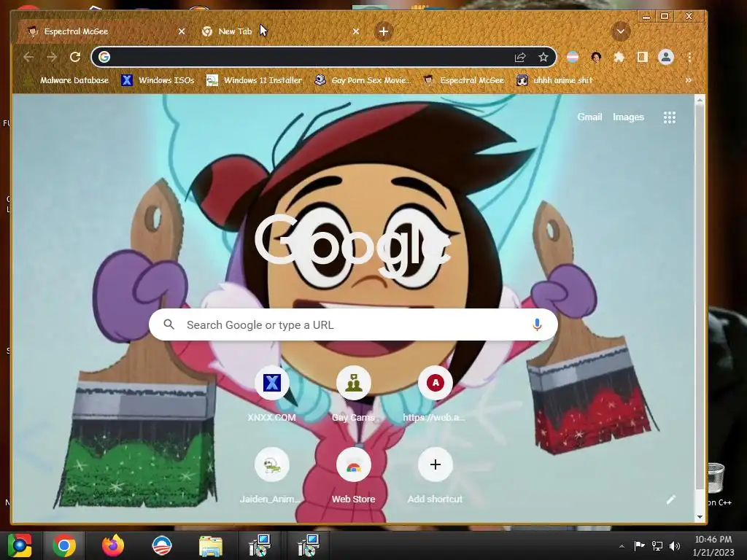Open the Windows 11 Installer bookmark
This screenshot has width=747, height=560.
255,80
